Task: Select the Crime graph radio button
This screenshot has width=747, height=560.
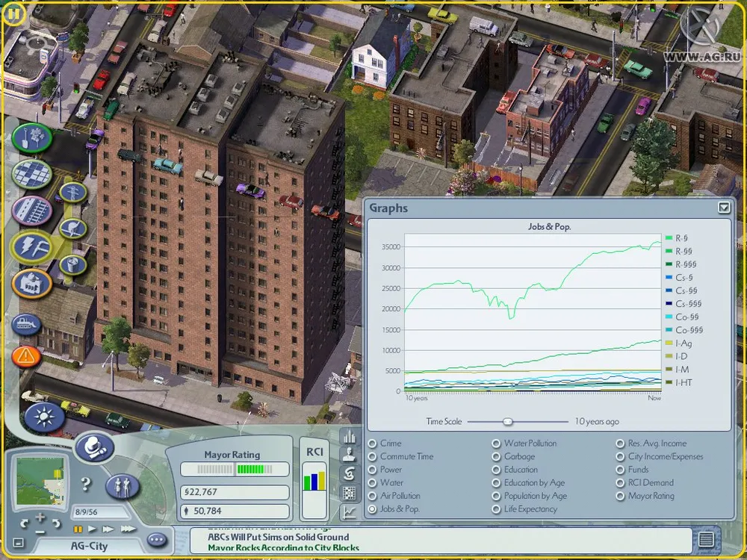Action: pos(372,444)
